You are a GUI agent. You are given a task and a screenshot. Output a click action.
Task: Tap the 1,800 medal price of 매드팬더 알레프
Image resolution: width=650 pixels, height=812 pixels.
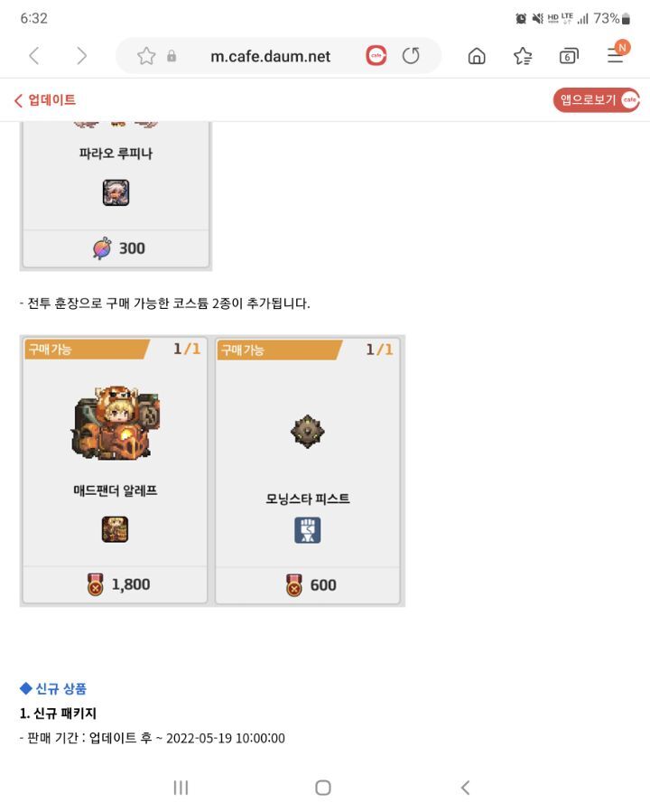[x=118, y=584]
